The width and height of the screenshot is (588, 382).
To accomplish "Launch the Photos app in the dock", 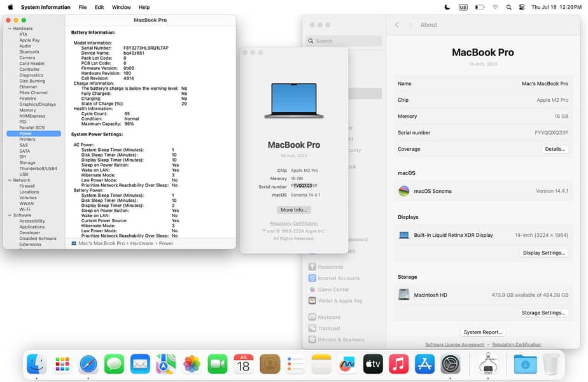I will tap(192, 364).
